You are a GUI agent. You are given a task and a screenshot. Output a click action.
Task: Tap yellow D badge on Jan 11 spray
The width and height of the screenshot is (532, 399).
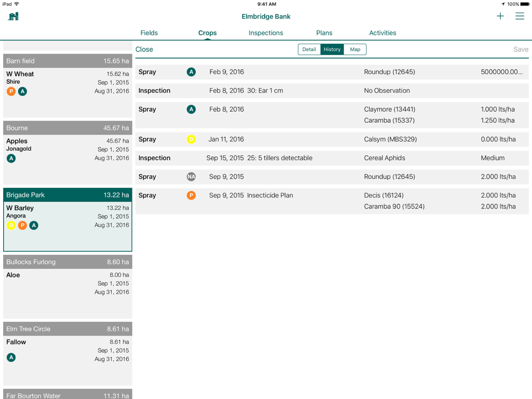(192, 139)
